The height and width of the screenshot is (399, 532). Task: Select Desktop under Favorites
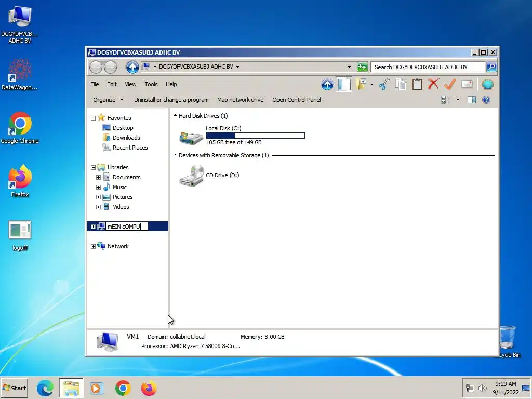pyautogui.click(x=118, y=128)
